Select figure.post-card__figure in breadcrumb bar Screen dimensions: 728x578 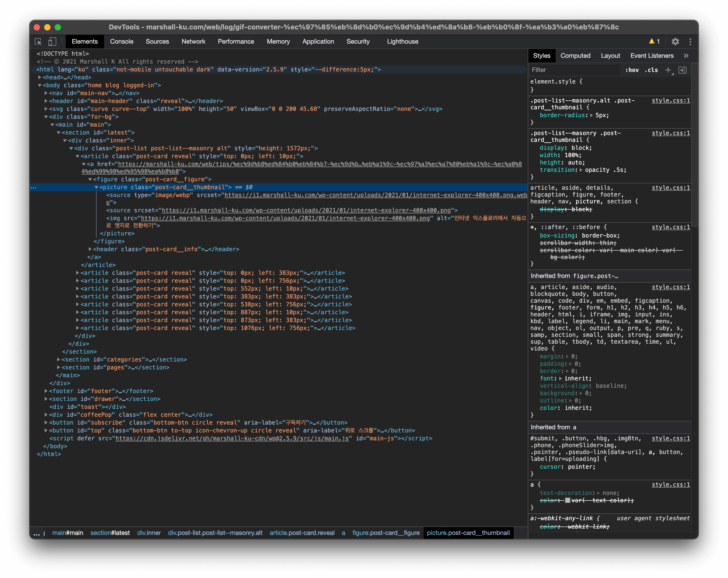pyautogui.click(x=386, y=533)
